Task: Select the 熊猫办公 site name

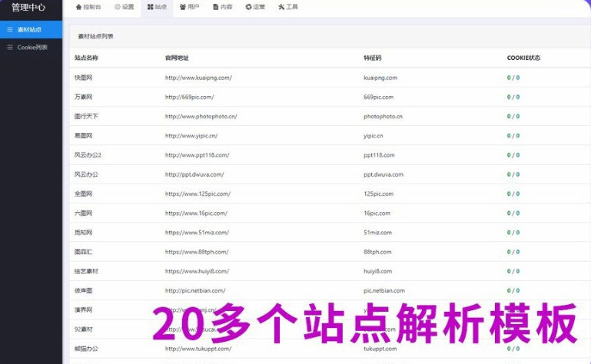Action: 86,349
